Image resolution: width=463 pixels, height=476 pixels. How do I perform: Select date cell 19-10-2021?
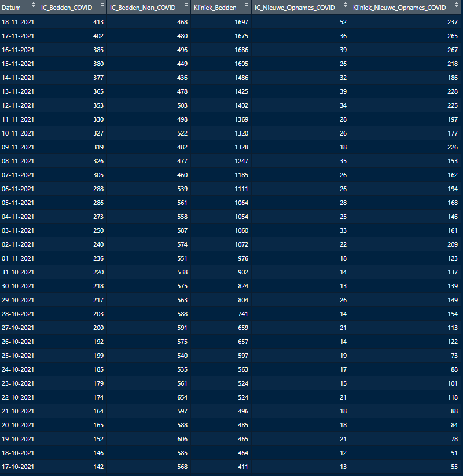(18, 440)
